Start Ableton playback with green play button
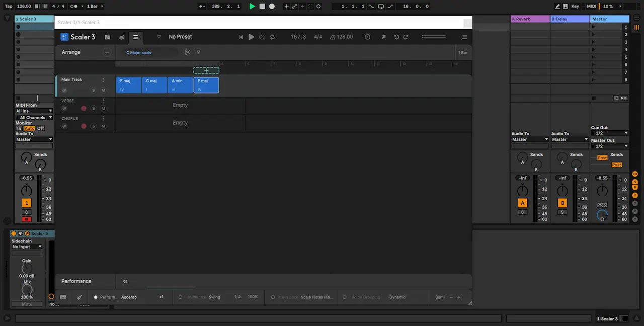The image size is (644, 326). [x=253, y=7]
